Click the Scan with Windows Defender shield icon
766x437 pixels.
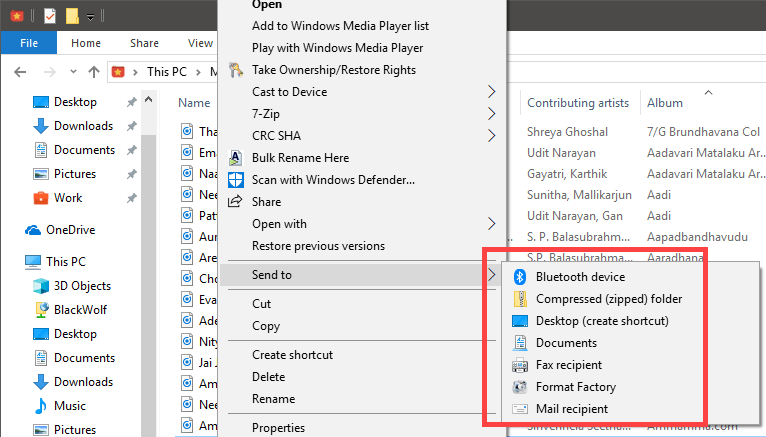coord(236,180)
